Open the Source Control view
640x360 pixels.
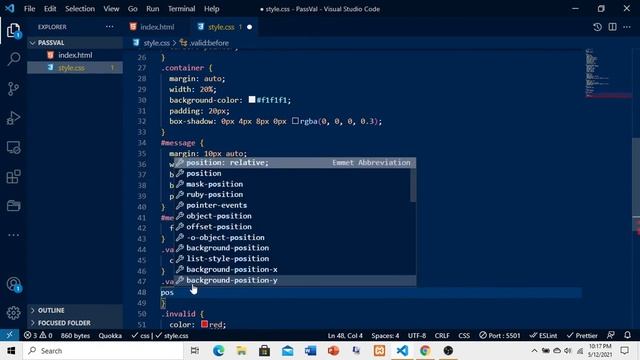13,89
